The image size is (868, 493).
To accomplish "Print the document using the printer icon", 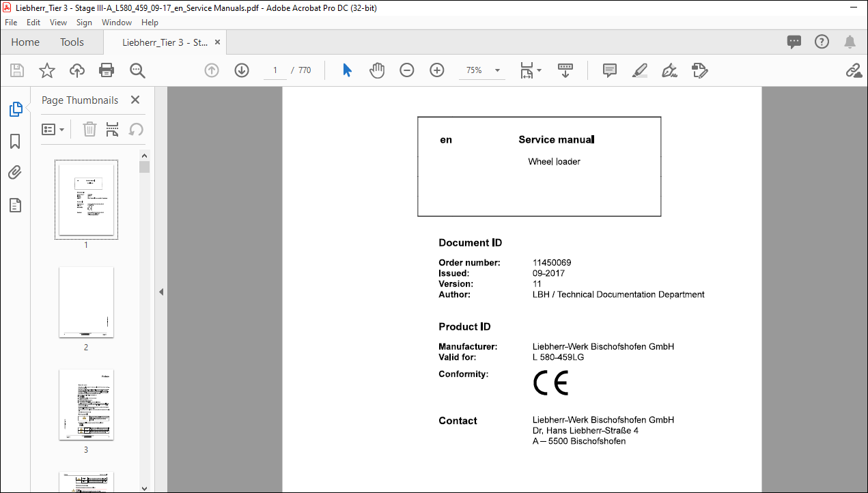I will tap(107, 70).
